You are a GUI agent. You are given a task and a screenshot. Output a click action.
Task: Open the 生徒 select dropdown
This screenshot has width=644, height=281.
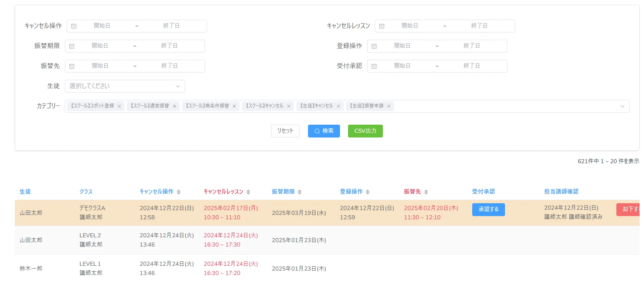click(x=125, y=86)
